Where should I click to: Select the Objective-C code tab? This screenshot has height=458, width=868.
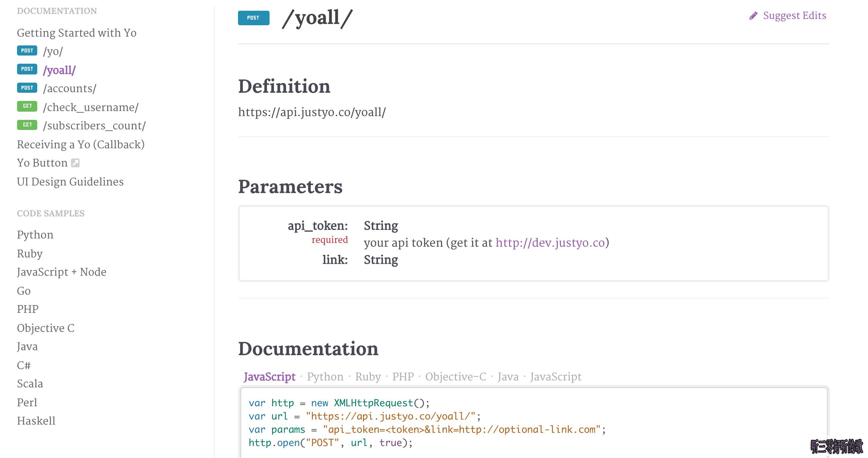click(455, 377)
